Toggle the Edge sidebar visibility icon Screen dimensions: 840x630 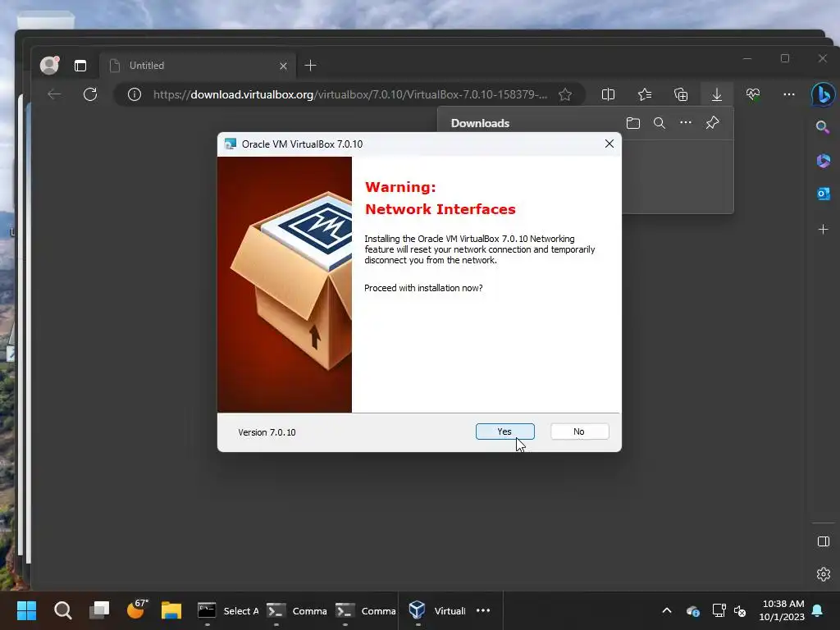coord(824,541)
